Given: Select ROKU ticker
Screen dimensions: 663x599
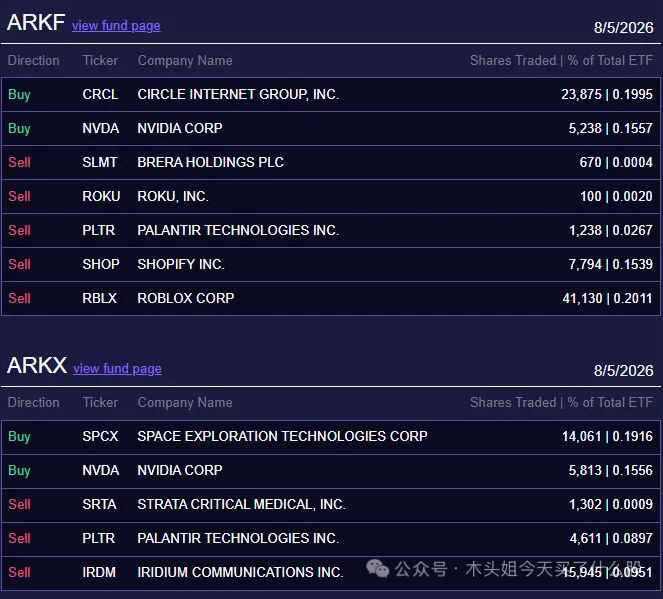Looking at the screenshot, I should [101, 196].
